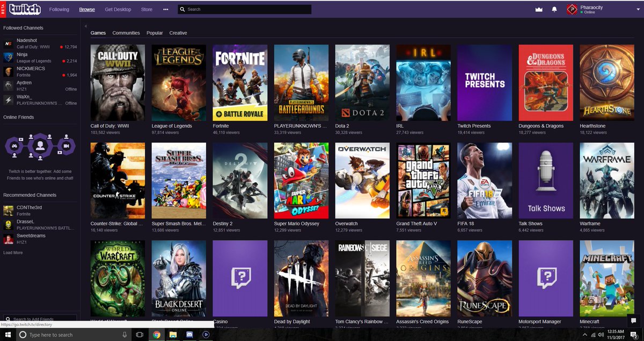Click Load More recommended channels

coord(13,252)
